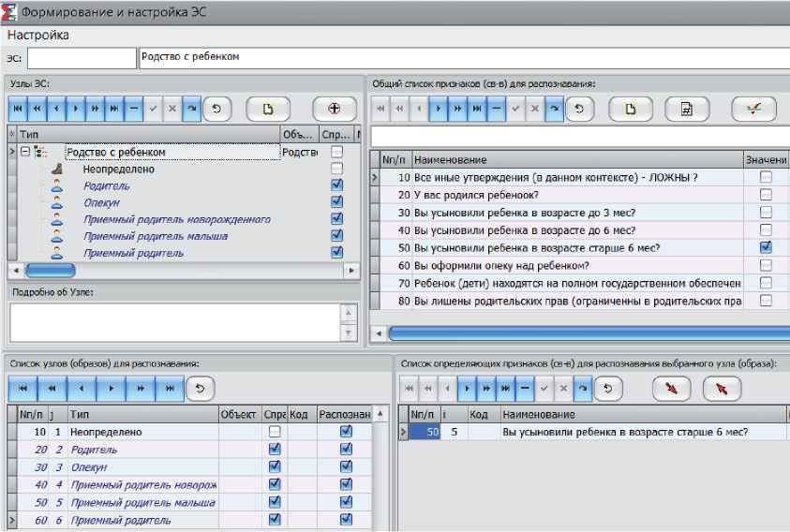Image resolution: width=790 pixels, height=532 pixels.
Task: Select the 'Приемный родитель малыша' tree node
Action: (155, 236)
